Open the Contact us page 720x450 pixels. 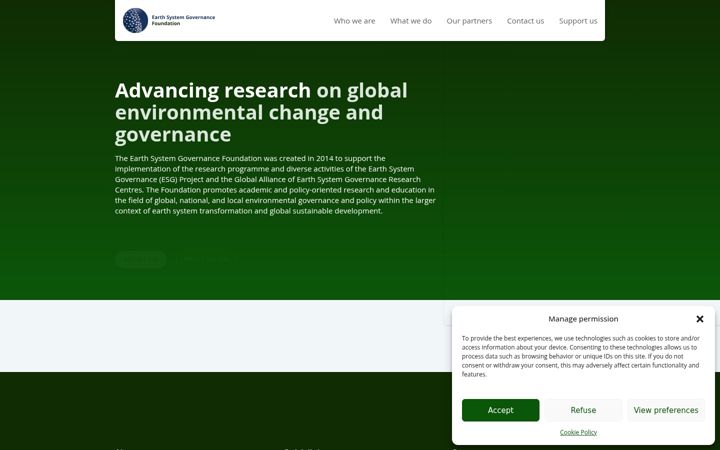(525, 21)
